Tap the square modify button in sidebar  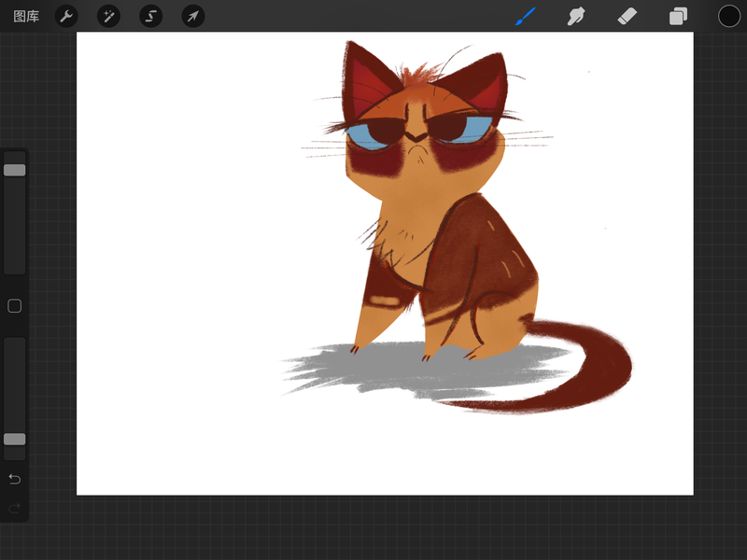(15, 306)
